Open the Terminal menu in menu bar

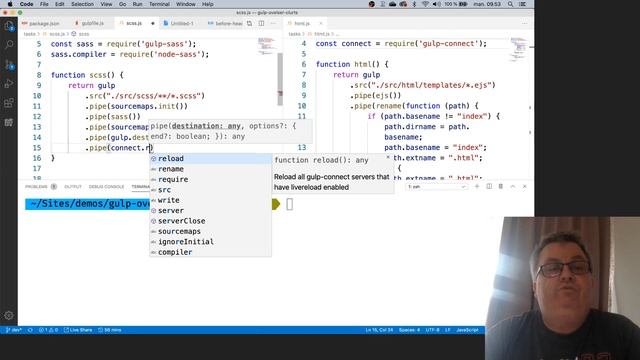pos(159,4)
